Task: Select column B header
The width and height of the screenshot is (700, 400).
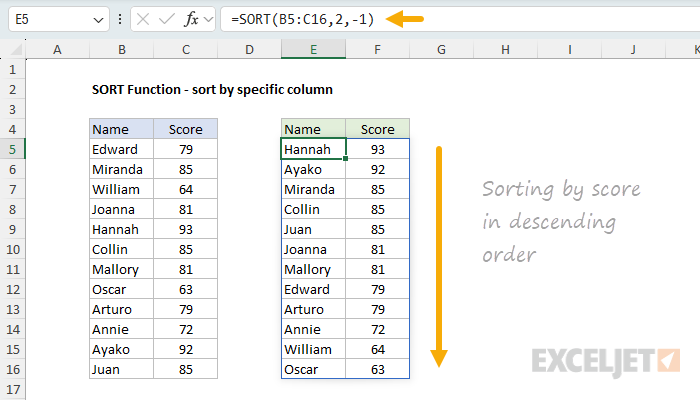Action: coord(121,50)
